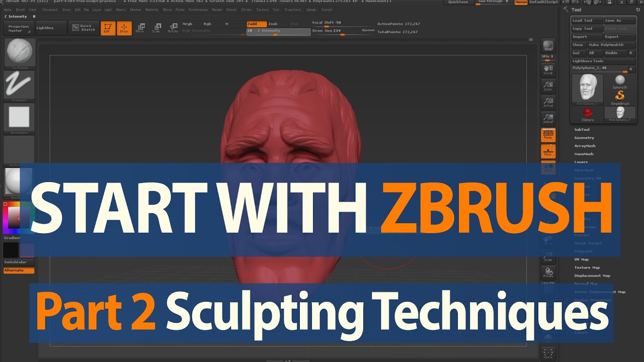Click the Scroll document icon
The image size is (644, 362).
click(x=548, y=69)
